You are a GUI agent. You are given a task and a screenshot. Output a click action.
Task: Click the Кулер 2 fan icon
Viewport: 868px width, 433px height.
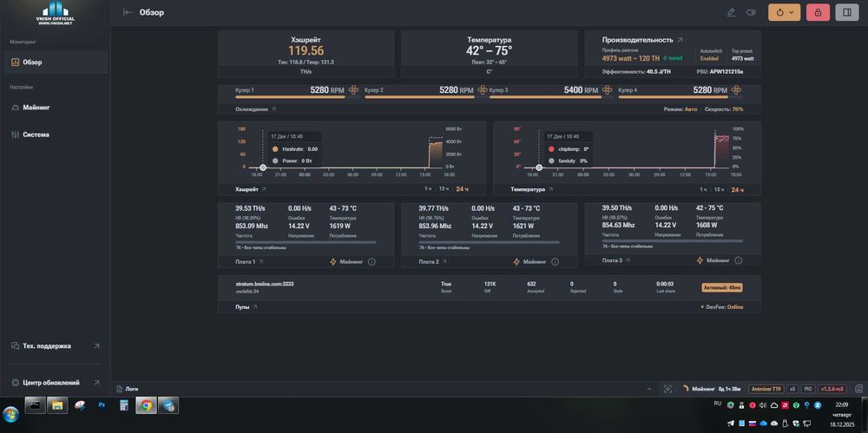pyautogui.click(x=482, y=89)
